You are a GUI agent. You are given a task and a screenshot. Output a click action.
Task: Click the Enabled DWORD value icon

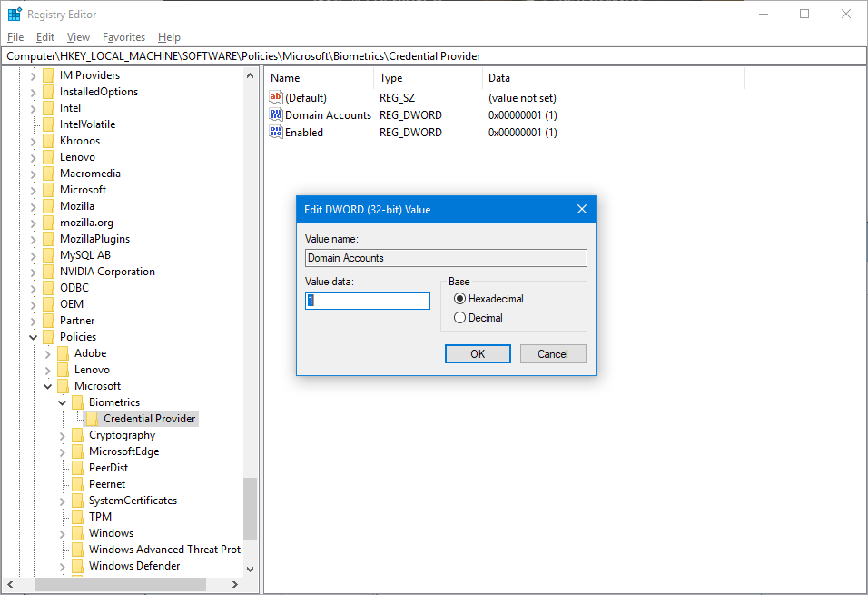[x=276, y=132]
